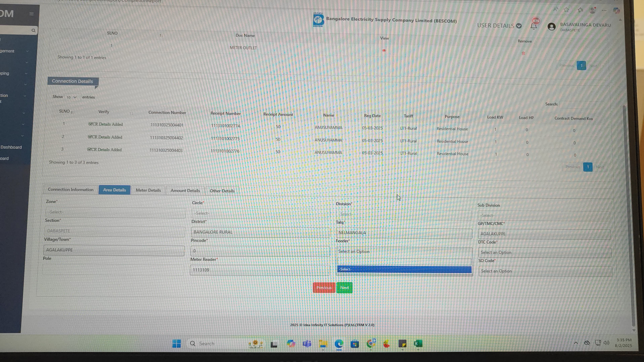Toggle the hamburger sidebar menu icon
Image resolution: width=644 pixels, height=362 pixels.
coord(32,14)
